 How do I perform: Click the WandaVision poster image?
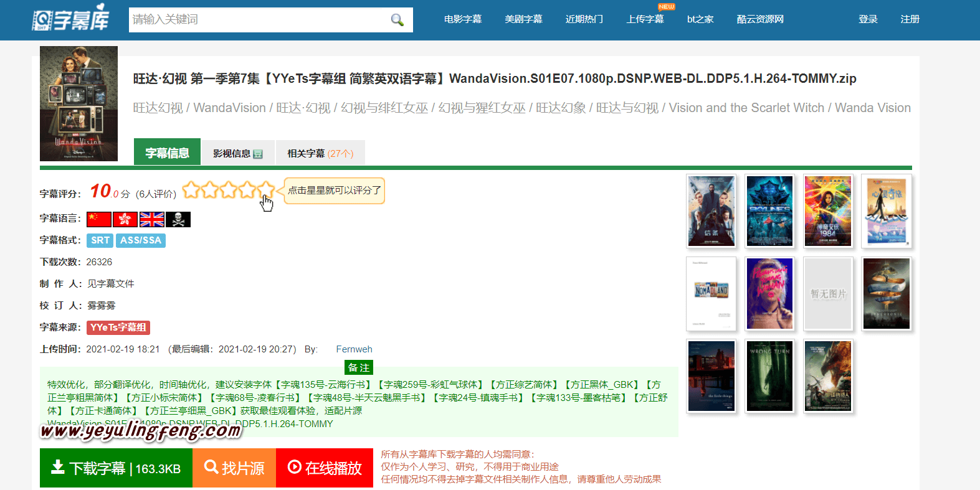(78, 103)
